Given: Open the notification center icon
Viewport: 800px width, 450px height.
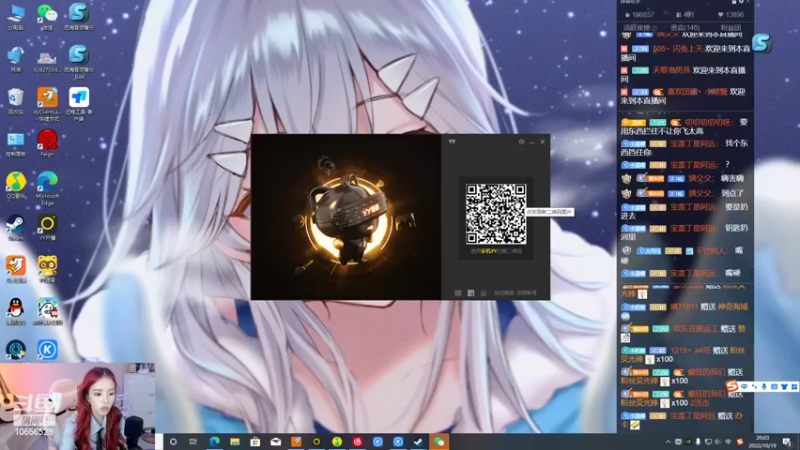Looking at the screenshot, I should pyautogui.click(x=787, y=442).
